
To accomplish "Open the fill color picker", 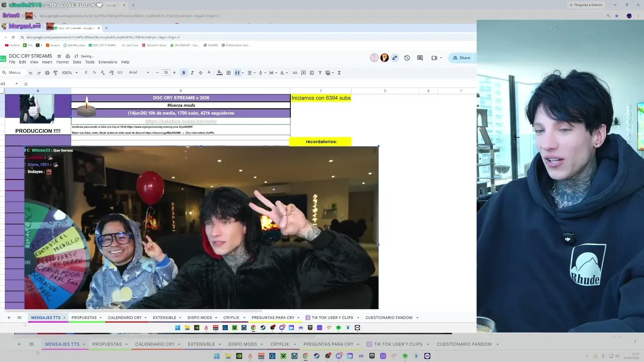I will tap(219, 73).
